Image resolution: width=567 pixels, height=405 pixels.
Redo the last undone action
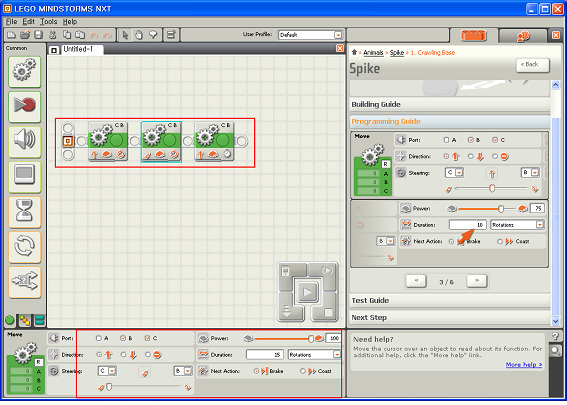[x=107, y=35]
